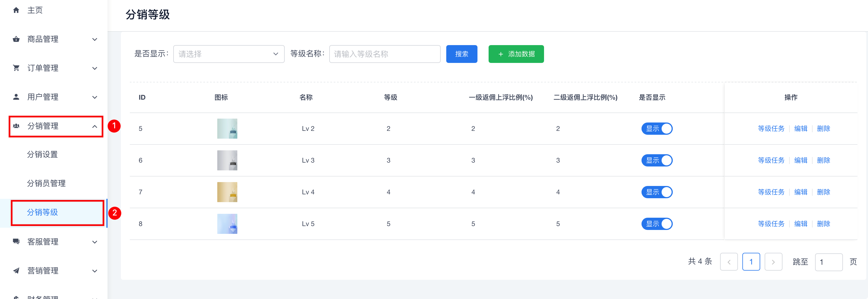The height and width of the screenshot is (299, 868).
Task: Click the green 添加数据 button
Action: coord(516,54)
